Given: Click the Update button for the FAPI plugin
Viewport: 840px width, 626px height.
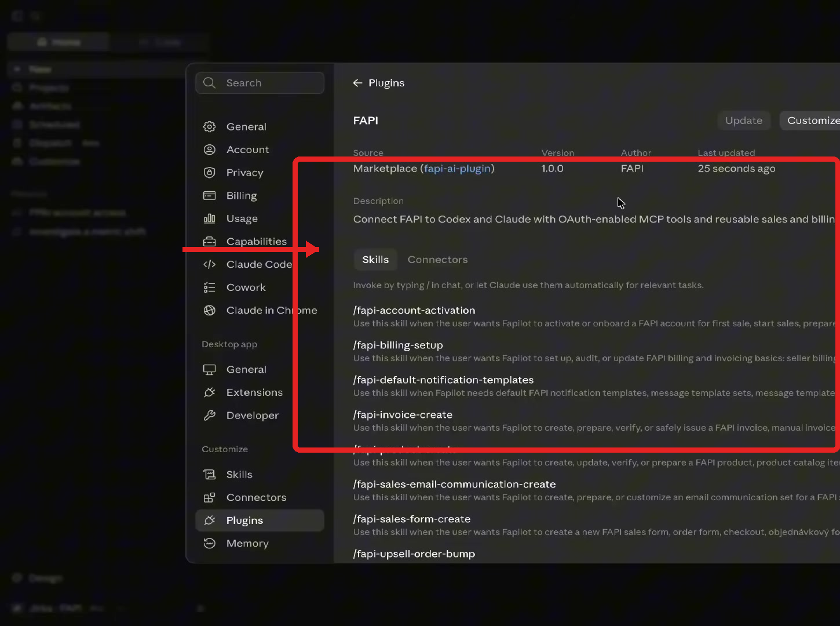Looking at the screenshot, I should (744, 121).
